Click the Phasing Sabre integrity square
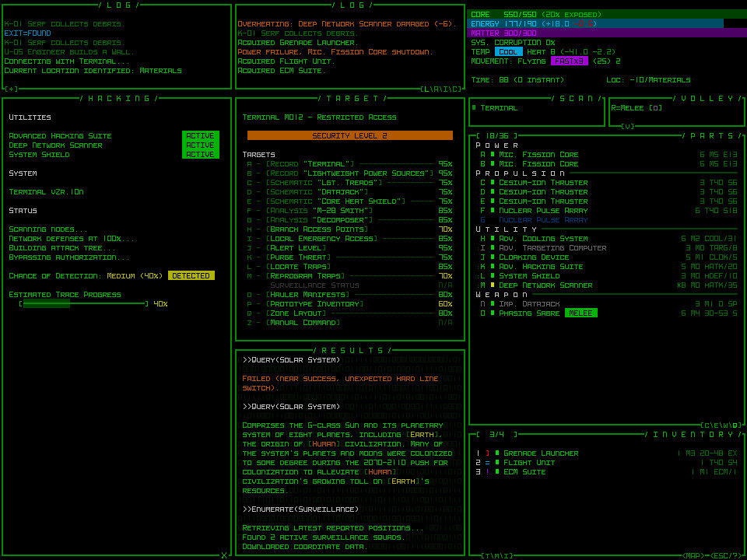Viewport: 747px width, 560px height. coord(493,313)
